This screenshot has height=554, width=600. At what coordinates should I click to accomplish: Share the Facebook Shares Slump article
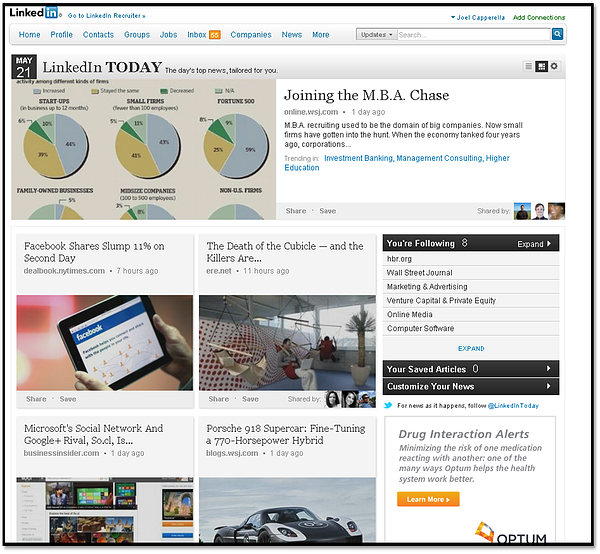(x=36, y=399)
